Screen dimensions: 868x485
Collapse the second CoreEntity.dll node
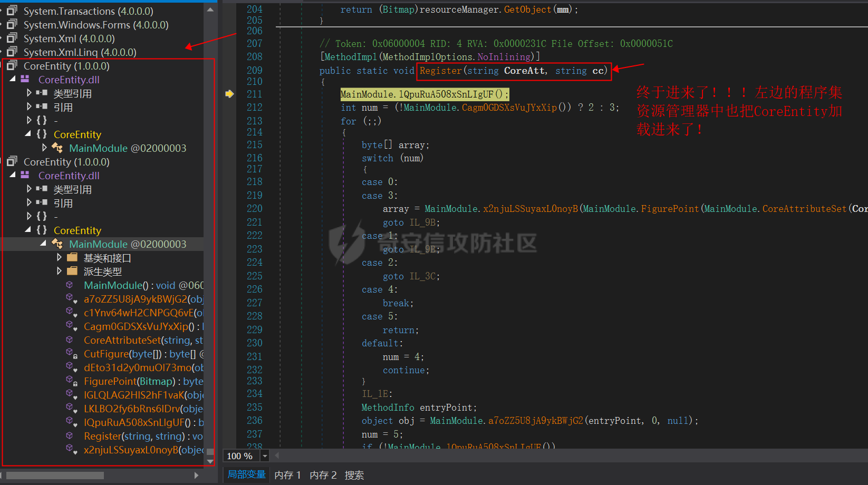(13, 174)
